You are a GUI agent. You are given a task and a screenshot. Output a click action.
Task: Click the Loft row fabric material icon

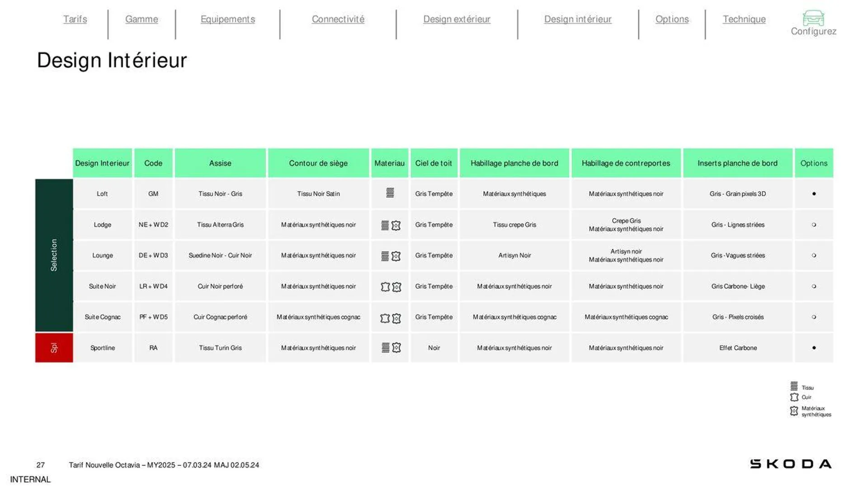pos(390,193)
